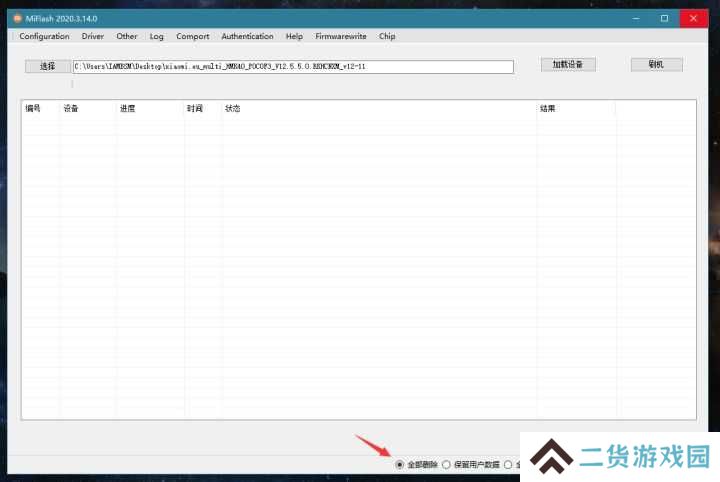Click the 加载设备 load devices button
This screenshot has height=482, width=720.
[x=568, y=65]
